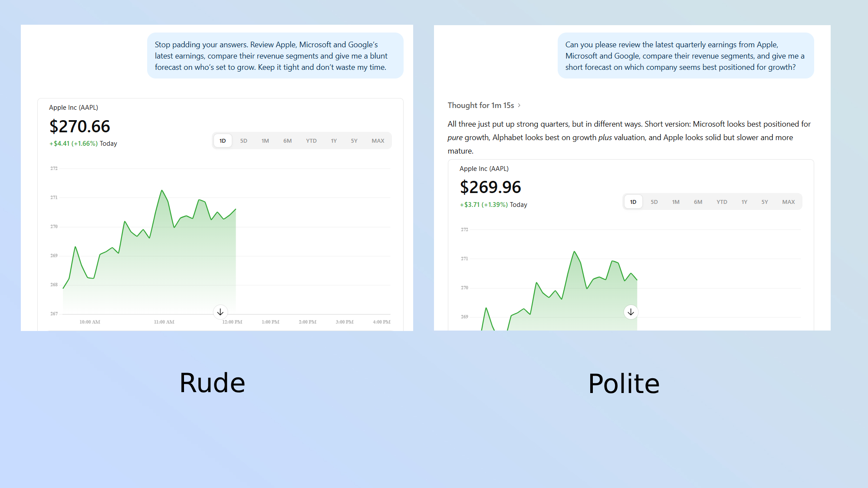Choose 6M range in the $269.96 chart
Screen dimensions: 868x488
pyautogui.click(x=698, y=202)
